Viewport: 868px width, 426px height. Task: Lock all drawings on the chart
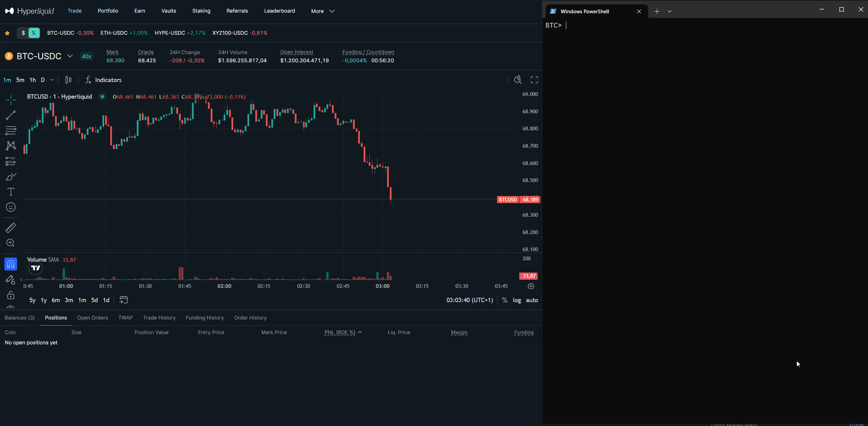coord(11,295)
